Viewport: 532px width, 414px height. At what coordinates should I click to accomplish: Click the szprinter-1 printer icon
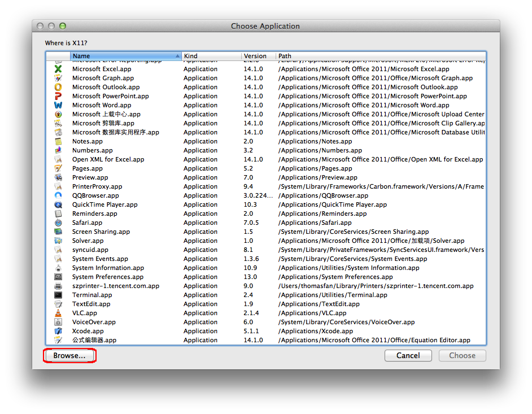[58, 286]
